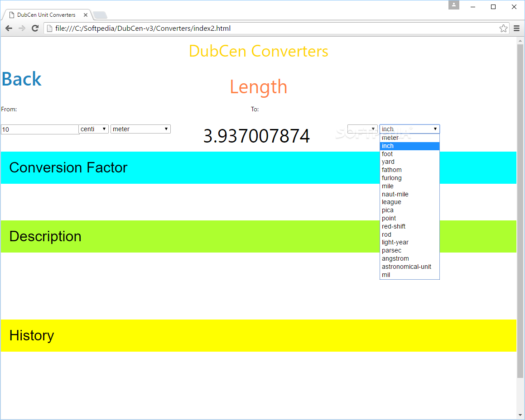Image resolution: width=525 pixels, height=420 pixels.
Task: Click the scrollbar down arrow
Action: (x=520, y=415)
